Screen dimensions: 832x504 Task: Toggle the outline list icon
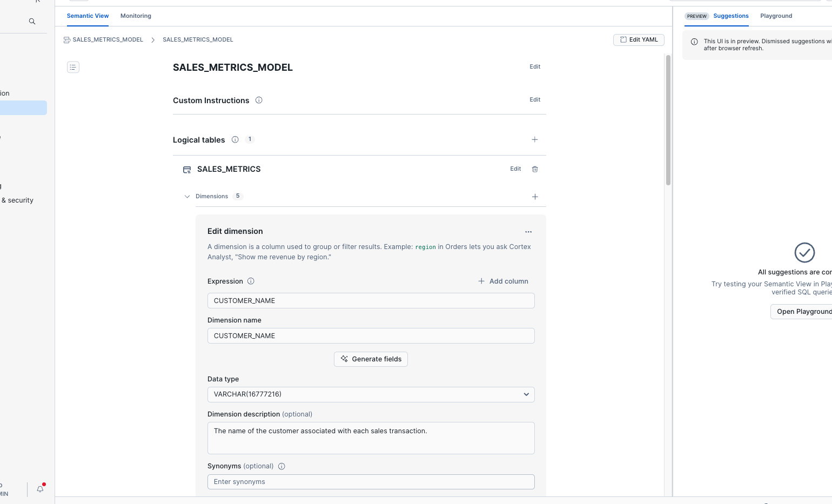pyautogui.click(x=73, y=67)
